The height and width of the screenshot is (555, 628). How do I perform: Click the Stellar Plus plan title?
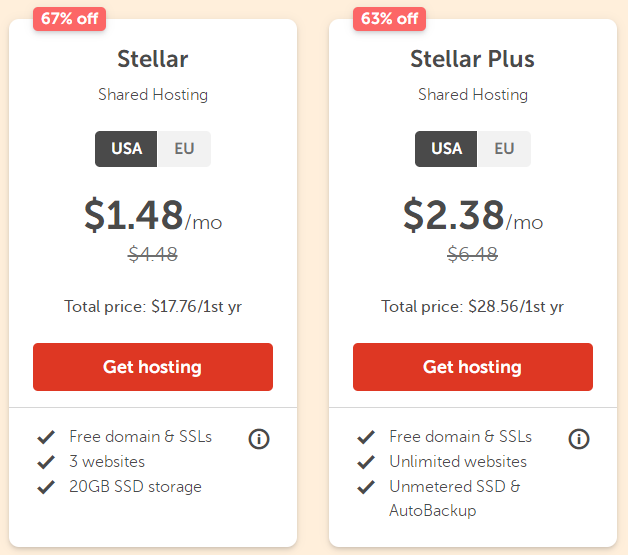tap(473, 59)
